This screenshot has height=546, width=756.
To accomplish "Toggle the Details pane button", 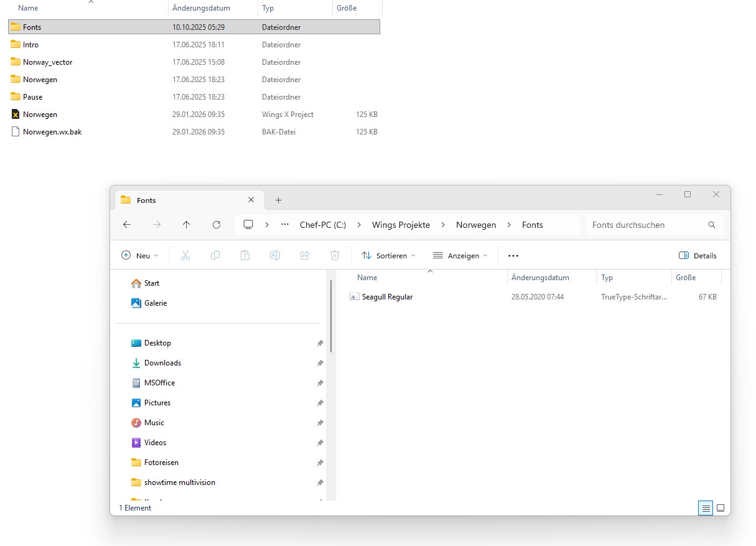I will pyautogui.click(x=698, y=255).
